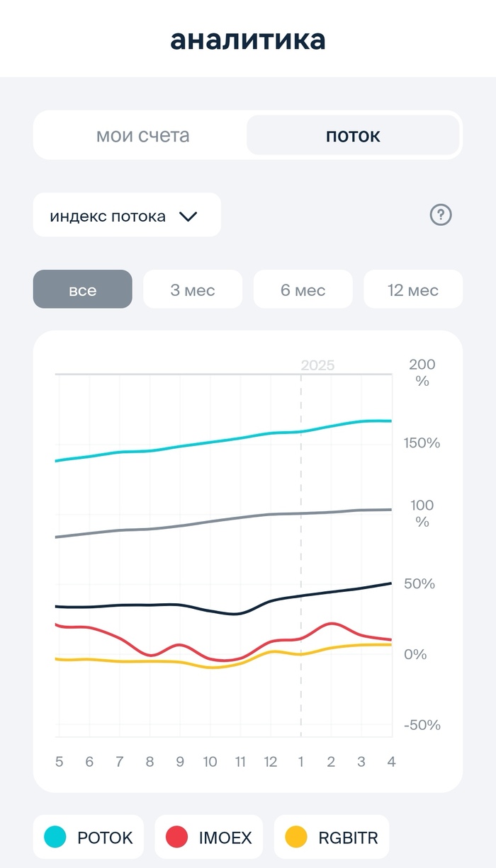Click the help question mark icon
The width and height of the screenshot is (496, 868).
click(441, 215)
